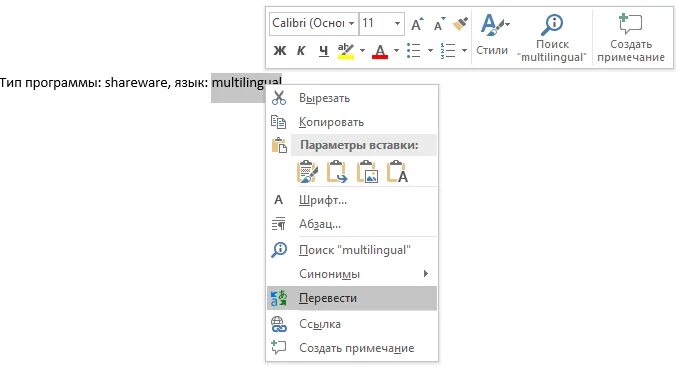676x369 pixels.
Task: Click Создать примечание in mini toolbar
Action: [x=631, y=38]
